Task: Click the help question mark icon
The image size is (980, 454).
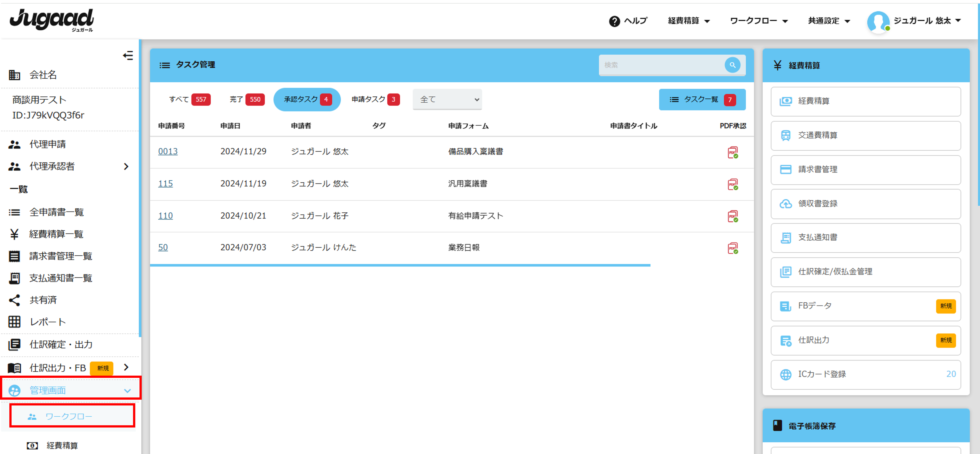Action: point(614,21)
